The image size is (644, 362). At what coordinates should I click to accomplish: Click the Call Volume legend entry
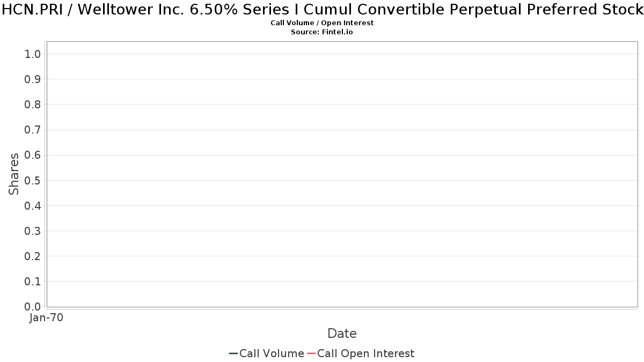coord(267,353)
